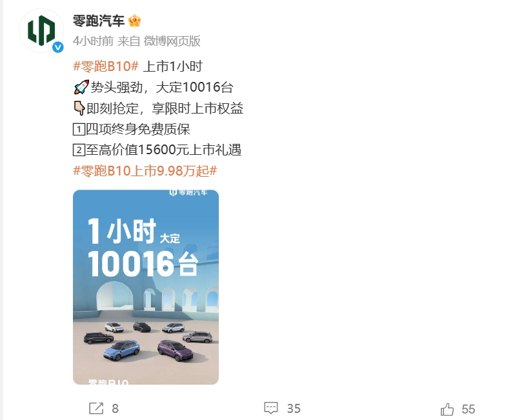
Task: Click the 微博网页版 source link
Action: pyautogui.click(x=172, y=41)
